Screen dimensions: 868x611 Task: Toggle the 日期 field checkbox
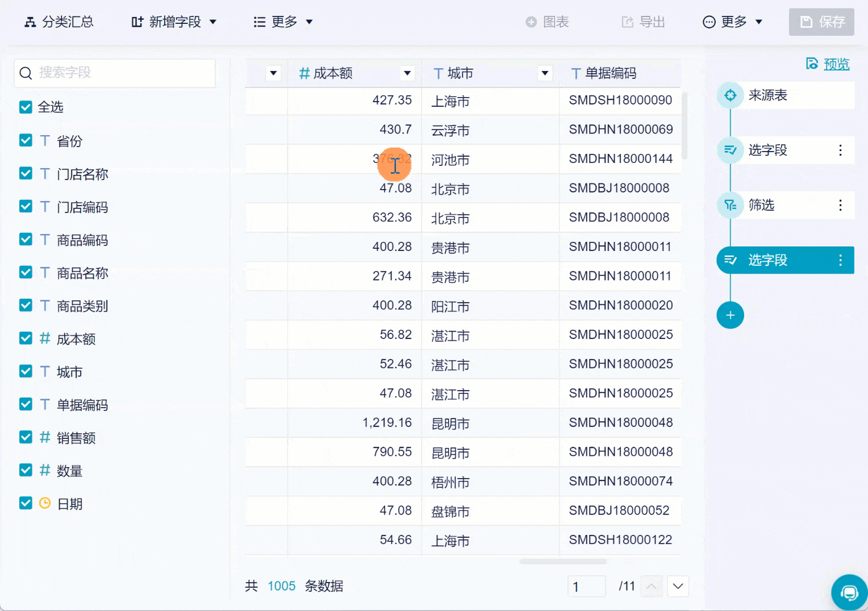coord(25,503)
